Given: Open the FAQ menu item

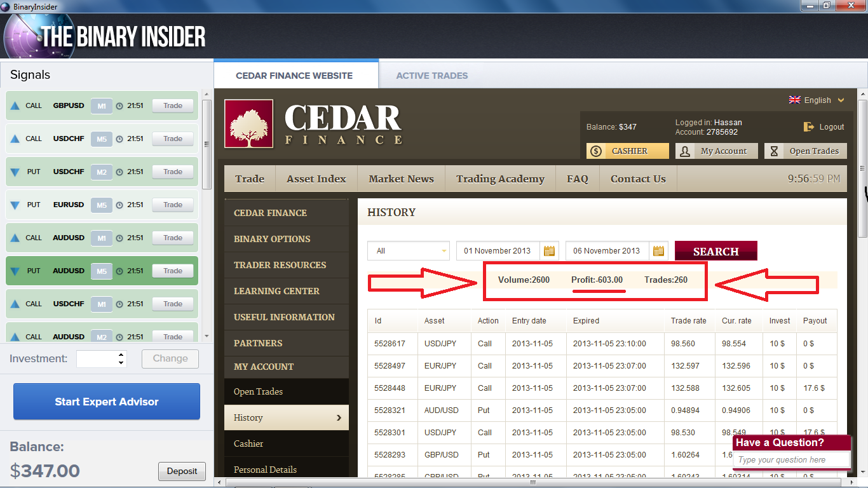Looking at the screenshot, I should (578, 179).
